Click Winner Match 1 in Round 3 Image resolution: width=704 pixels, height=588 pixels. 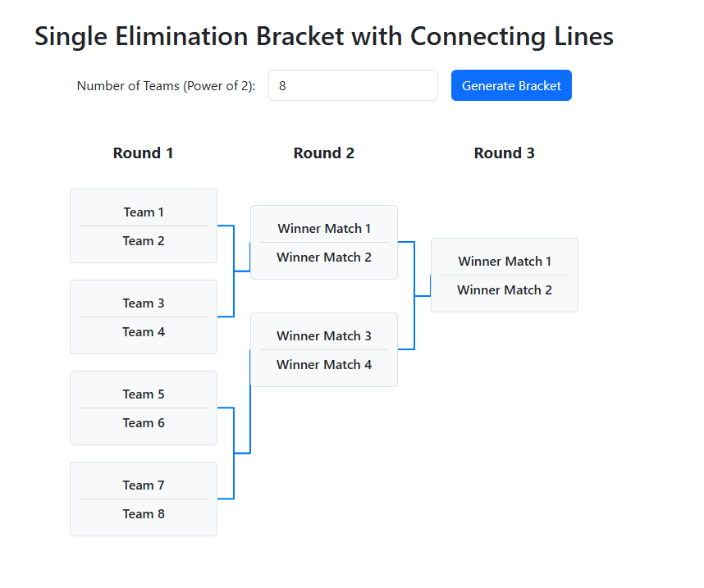tap(505, 261)
